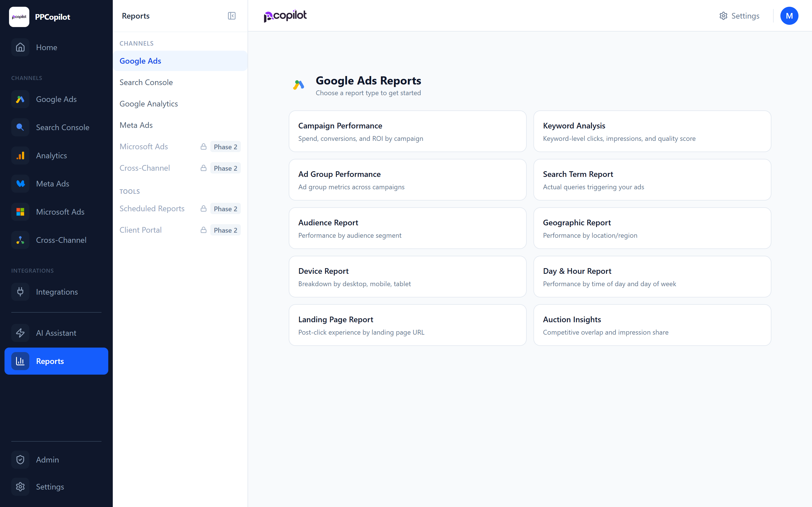Click the Integrations plug icon

click(x=20, y=292)
